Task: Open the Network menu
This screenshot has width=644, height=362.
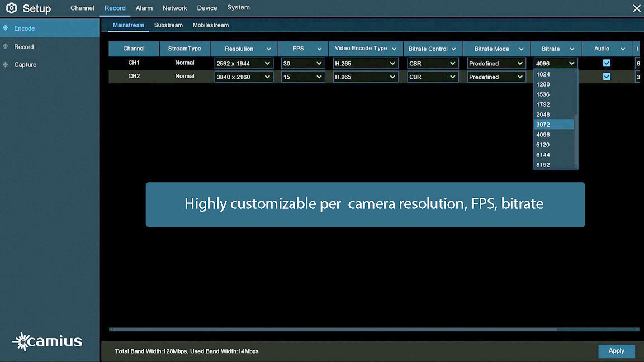Action: pyautogui.click(x=174, y=8)
